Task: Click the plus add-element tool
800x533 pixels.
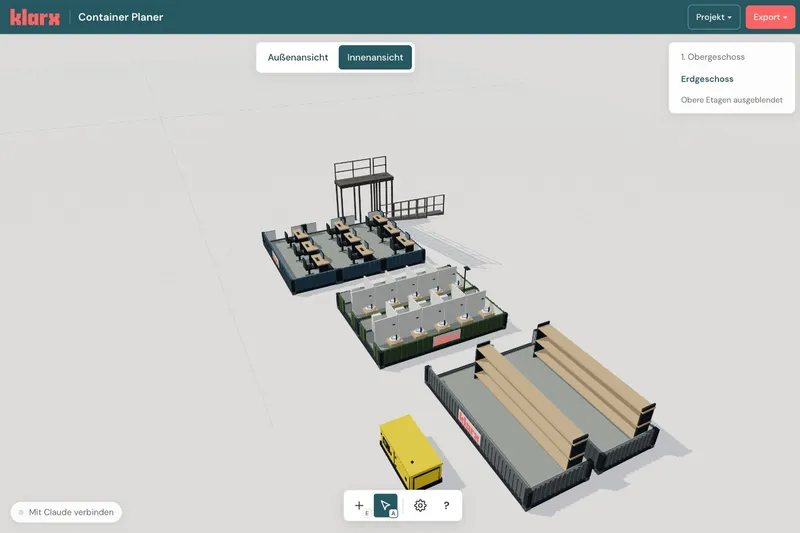Action: 359,505
